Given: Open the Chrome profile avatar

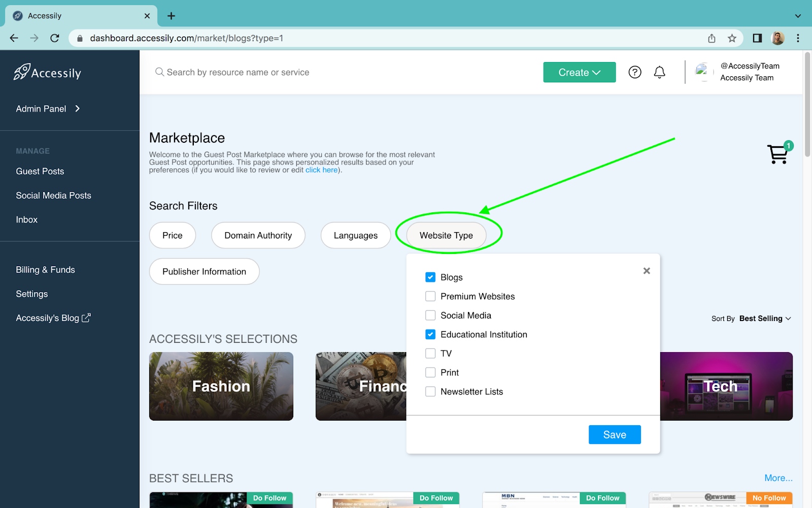Looking at the screenshot, I should pyautogui.click(x=777, y=38).
